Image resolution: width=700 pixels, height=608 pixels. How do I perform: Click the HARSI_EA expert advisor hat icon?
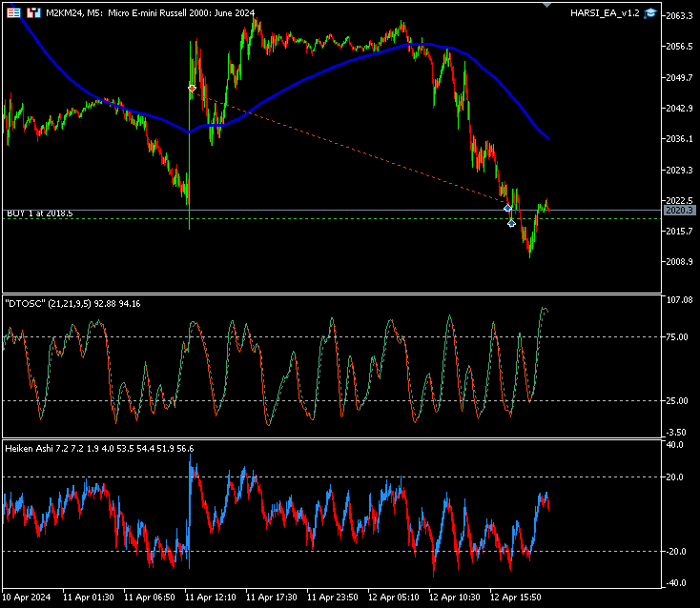click(x=650, y=13)
